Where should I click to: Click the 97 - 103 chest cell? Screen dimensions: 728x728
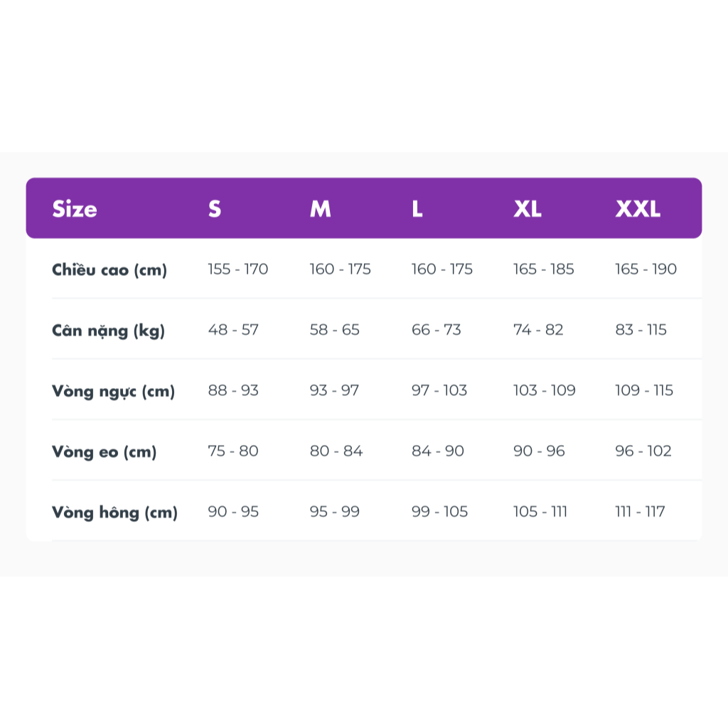pos(439,390)
